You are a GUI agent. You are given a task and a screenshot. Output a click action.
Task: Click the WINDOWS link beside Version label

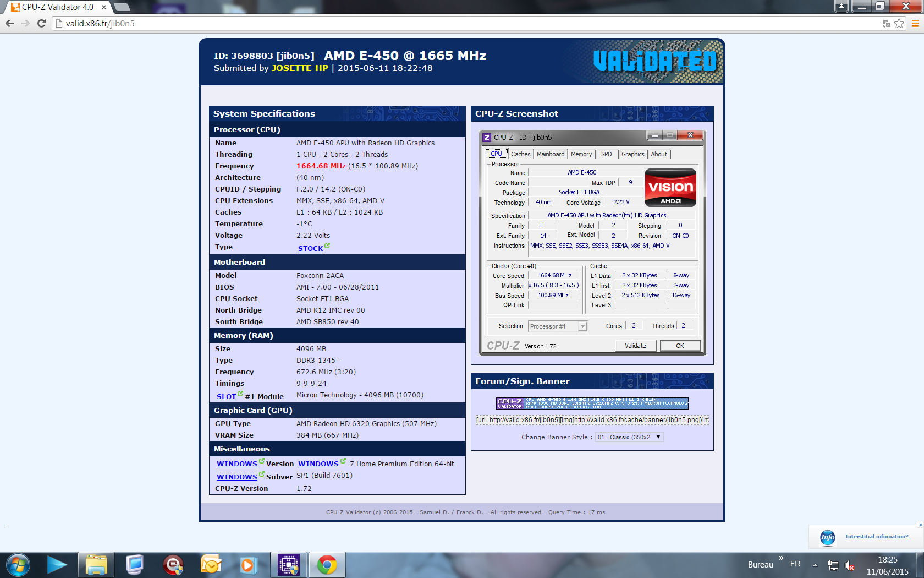pos(237,464)
